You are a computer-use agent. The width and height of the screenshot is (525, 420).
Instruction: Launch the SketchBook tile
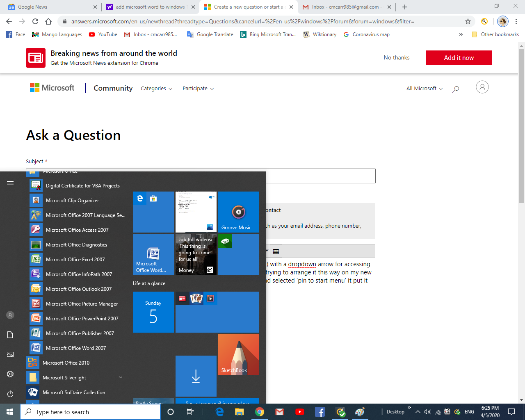tap(239, 355)
